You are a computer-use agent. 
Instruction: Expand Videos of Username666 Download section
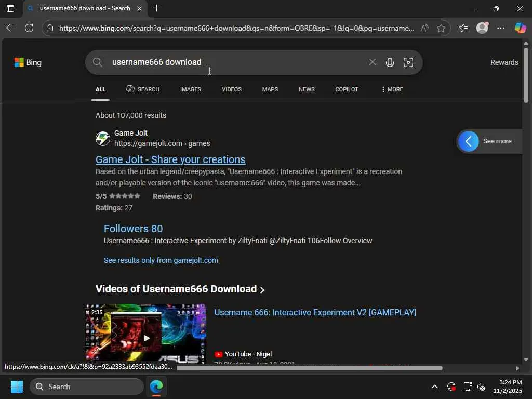pos(180,289)
